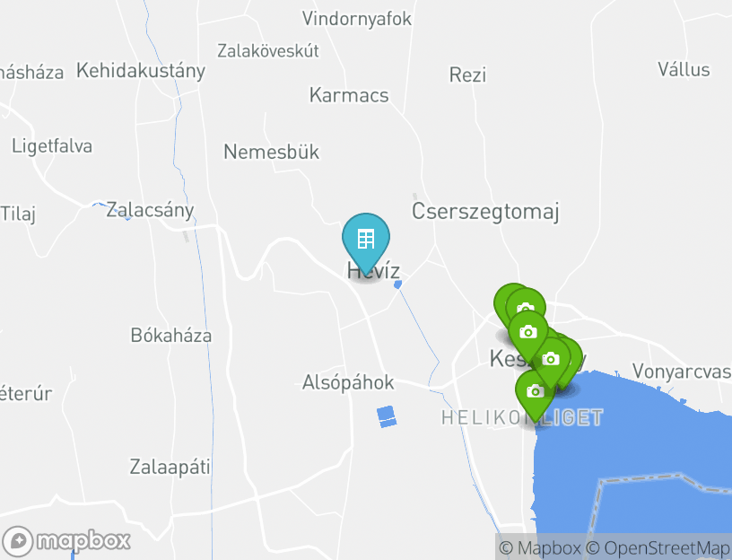Select the green camera pin just above the 'Kes' text

(528, 333)
